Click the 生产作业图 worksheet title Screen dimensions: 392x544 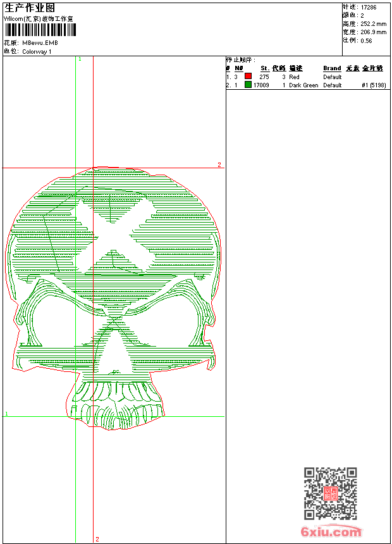(29, 8)
